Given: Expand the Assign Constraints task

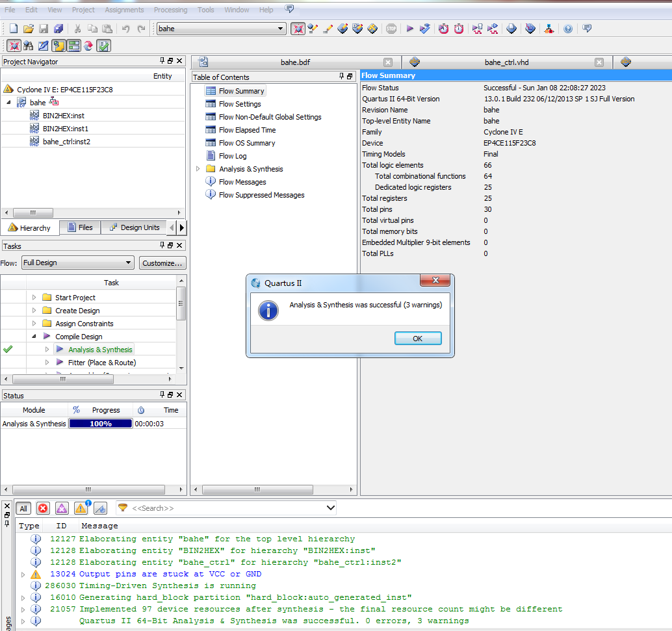Looking at the screenshot, I should (34, 323).
